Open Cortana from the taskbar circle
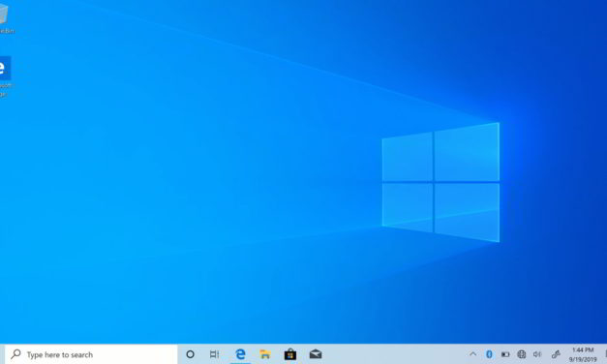The height and width of the screenshot is (364, 607). [190, 354]
